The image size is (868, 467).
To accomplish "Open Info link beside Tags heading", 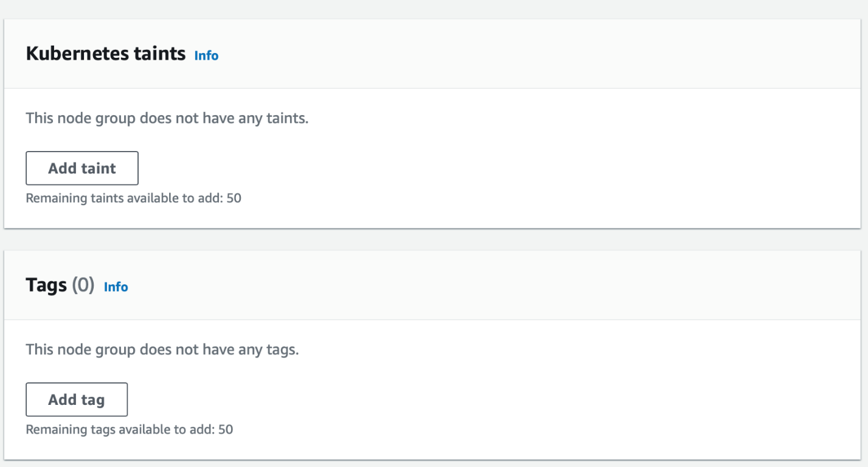I will click(x=116, y=287).
